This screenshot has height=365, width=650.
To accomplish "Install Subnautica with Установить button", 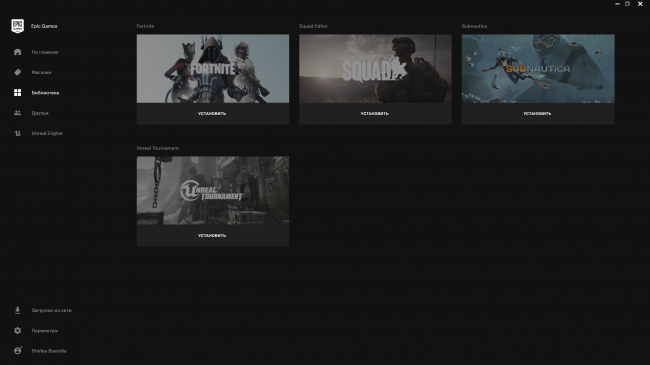I will point(537,114).
